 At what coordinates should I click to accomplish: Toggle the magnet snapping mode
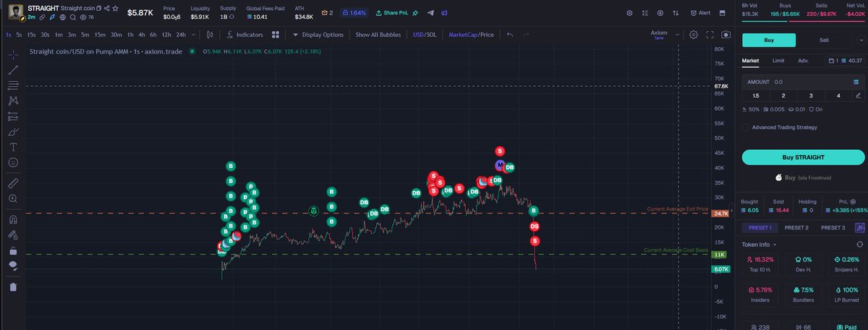[13, 219]
